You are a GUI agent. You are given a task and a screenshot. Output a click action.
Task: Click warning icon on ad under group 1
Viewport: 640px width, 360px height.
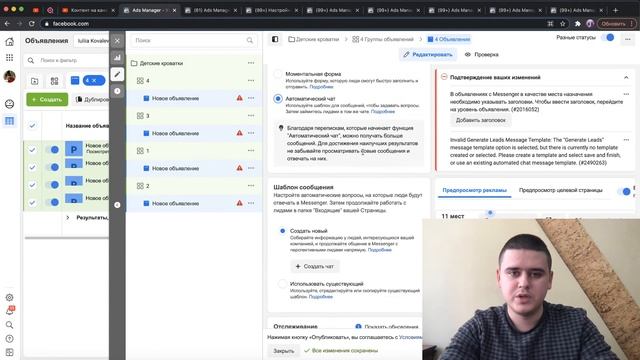pyautogui.click(x=240, y=168)
